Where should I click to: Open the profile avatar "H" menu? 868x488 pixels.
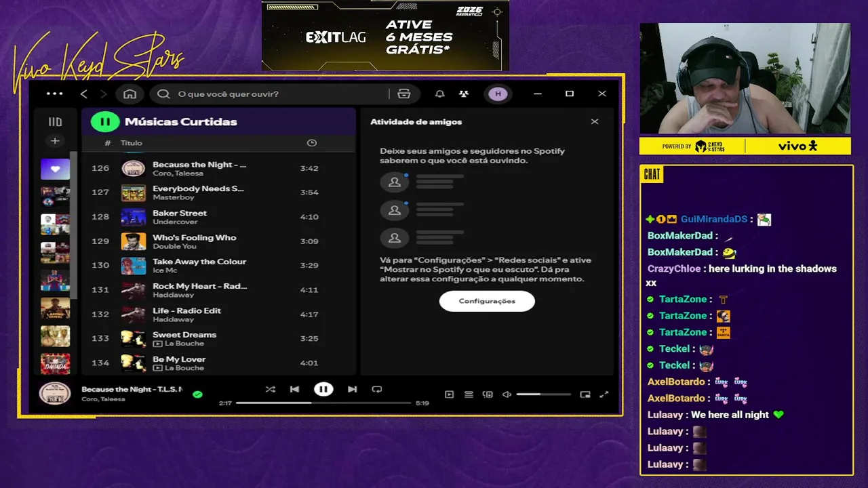(x=498, y=94)
